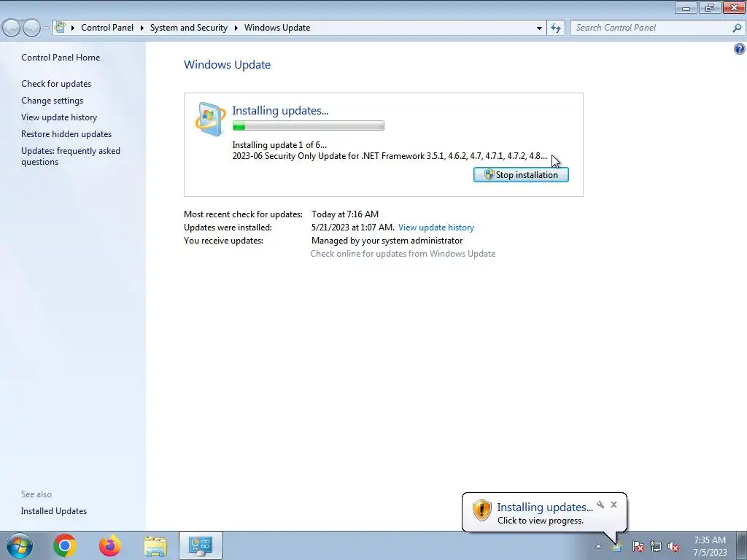Screen dimensions: 747x560
Task: Click System and Security breadcrumb
Action: [189, 28]
